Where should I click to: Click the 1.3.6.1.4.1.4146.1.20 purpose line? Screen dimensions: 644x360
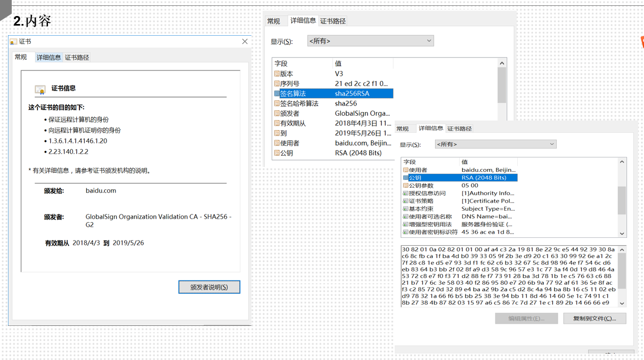(x=78, y=141)
